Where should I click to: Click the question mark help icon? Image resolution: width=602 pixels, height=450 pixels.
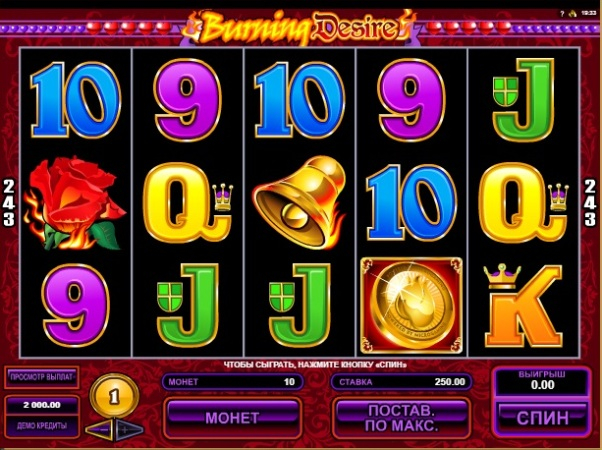coord(562,14)
